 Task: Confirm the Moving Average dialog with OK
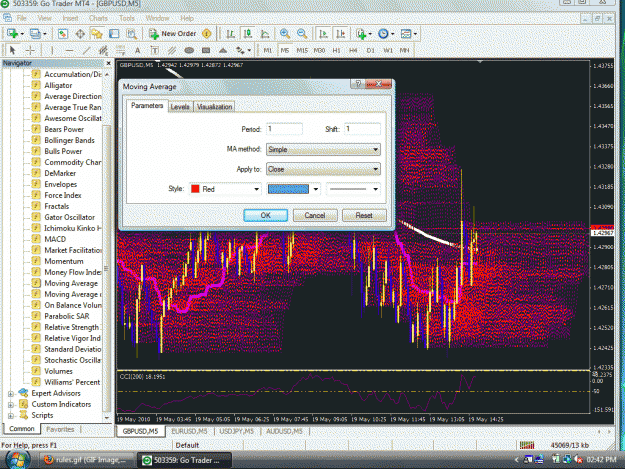[x=265, y=215]
